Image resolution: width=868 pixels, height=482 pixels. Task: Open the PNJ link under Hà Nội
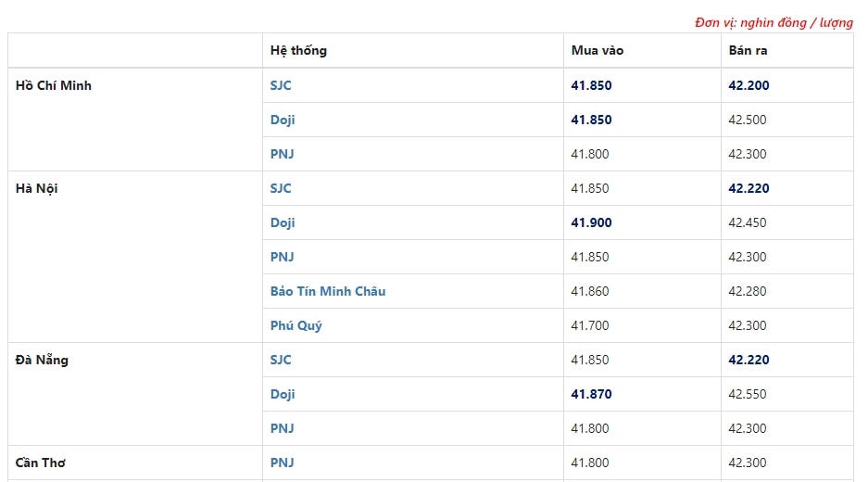(282, 257)
